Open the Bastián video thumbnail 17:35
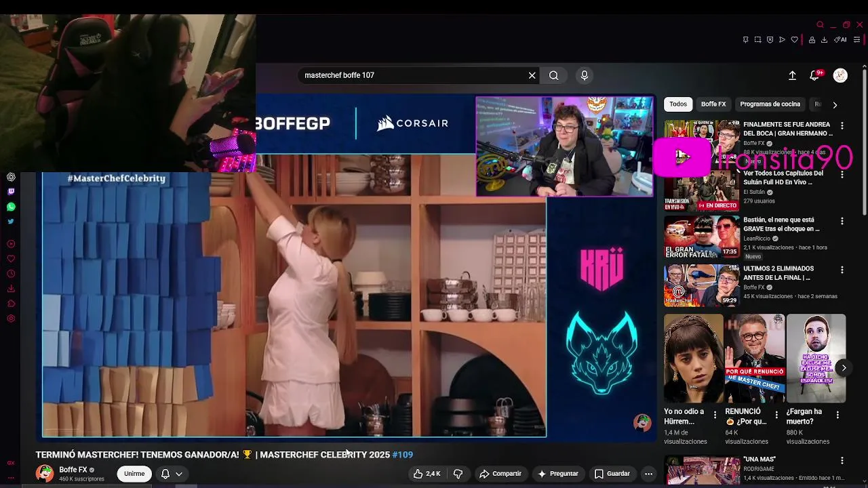This screenshot has width=868, height=488. [701, 237]
